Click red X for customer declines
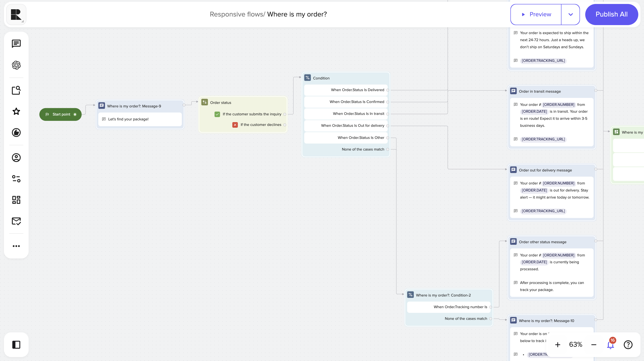Screen dimensions: 644x361 (235, 125)
